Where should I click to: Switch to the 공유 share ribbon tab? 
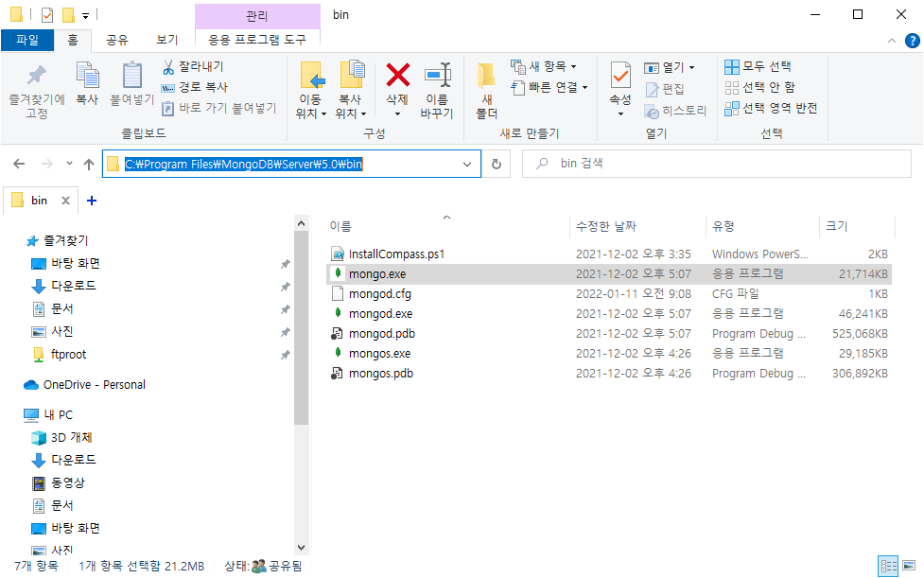click(x=116, y=40)
